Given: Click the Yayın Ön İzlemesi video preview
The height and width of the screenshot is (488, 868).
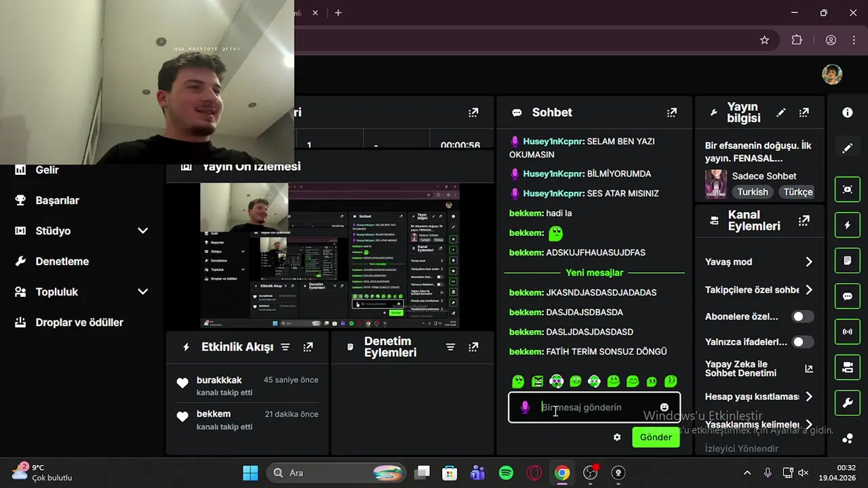Looking at the screenshot, I should click(330, 256).
